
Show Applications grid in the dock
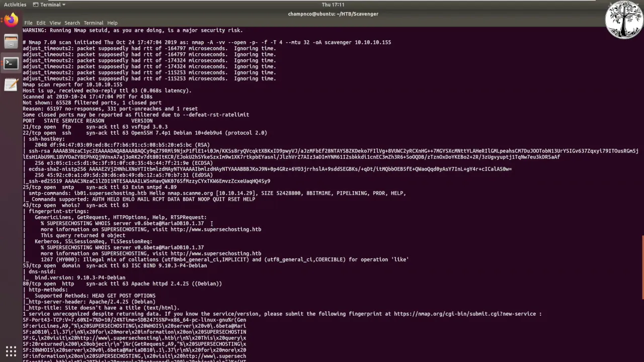(x=11, y=351)
